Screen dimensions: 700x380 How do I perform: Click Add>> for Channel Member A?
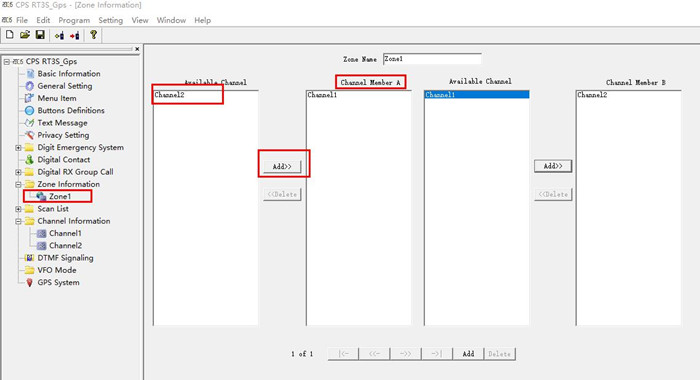pos(282,167)
